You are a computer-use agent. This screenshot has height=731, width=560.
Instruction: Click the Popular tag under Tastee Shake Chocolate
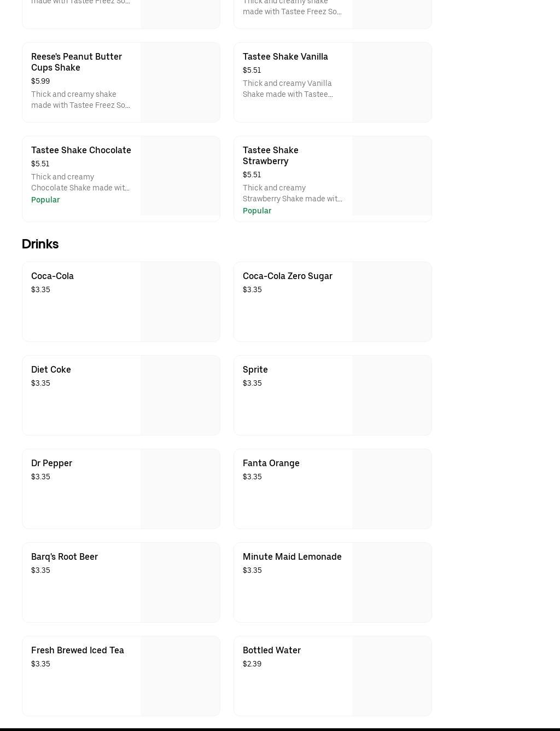tap(45, 200)
